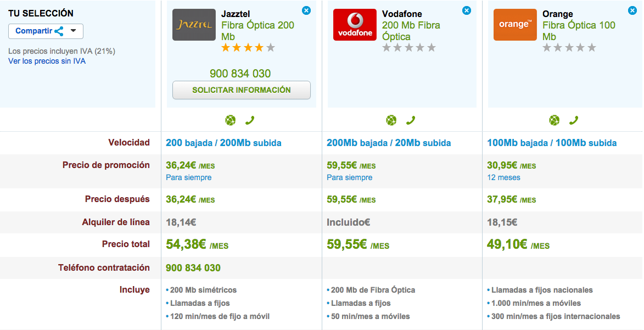Click the 18,15€ line rental value

502,222
